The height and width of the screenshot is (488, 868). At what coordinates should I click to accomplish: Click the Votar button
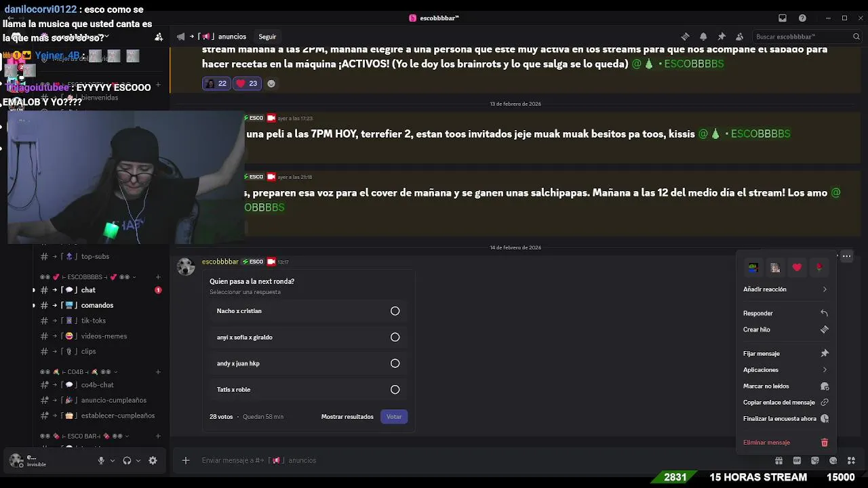tap(394, 417)
